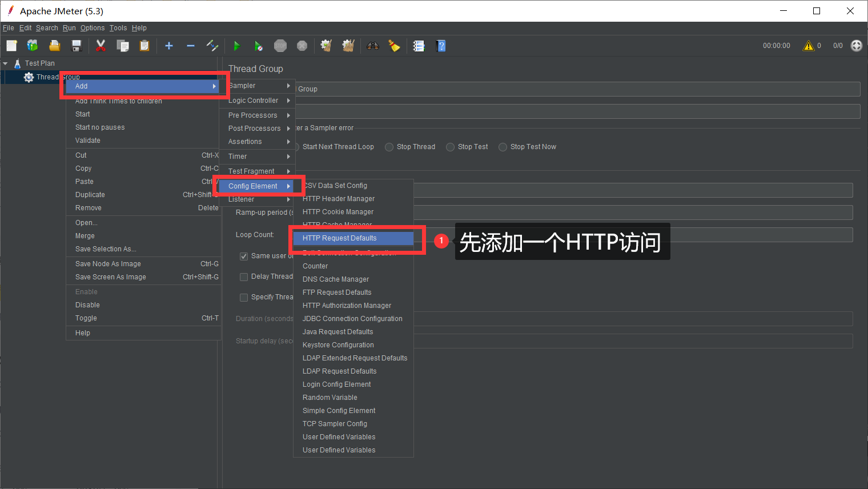Viewport: 868px width, 489px height.
Task: Collapse the Test Plan tree node arrow
Action: pos(5,63)
